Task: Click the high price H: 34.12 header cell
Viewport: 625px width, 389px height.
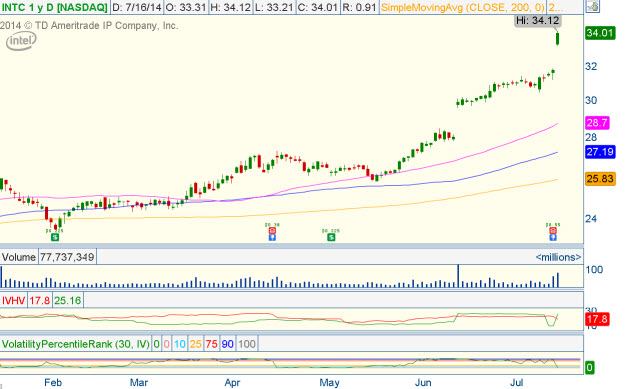Action: (x=230, y=7)
